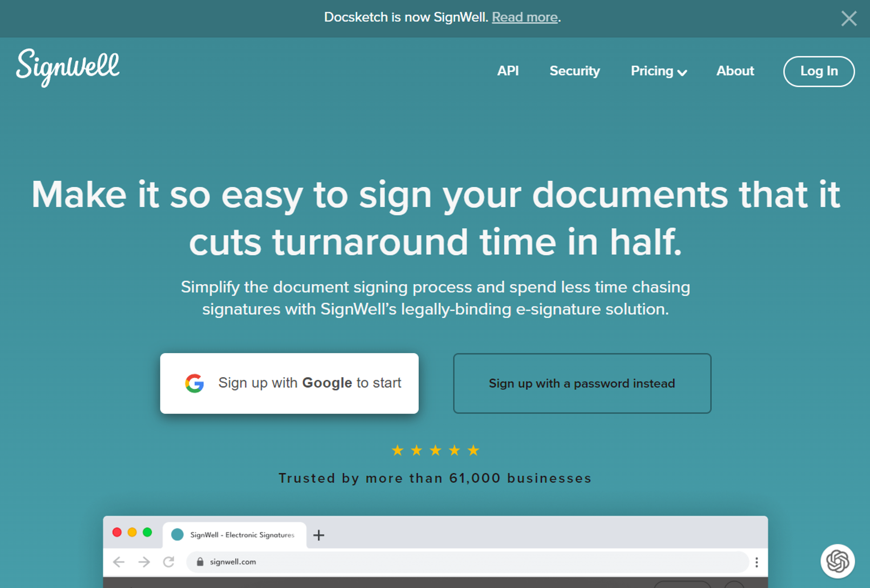This screenshot has height=588, width=870.
Task: Open the Security navigation item
Action: tap(575, 71)
